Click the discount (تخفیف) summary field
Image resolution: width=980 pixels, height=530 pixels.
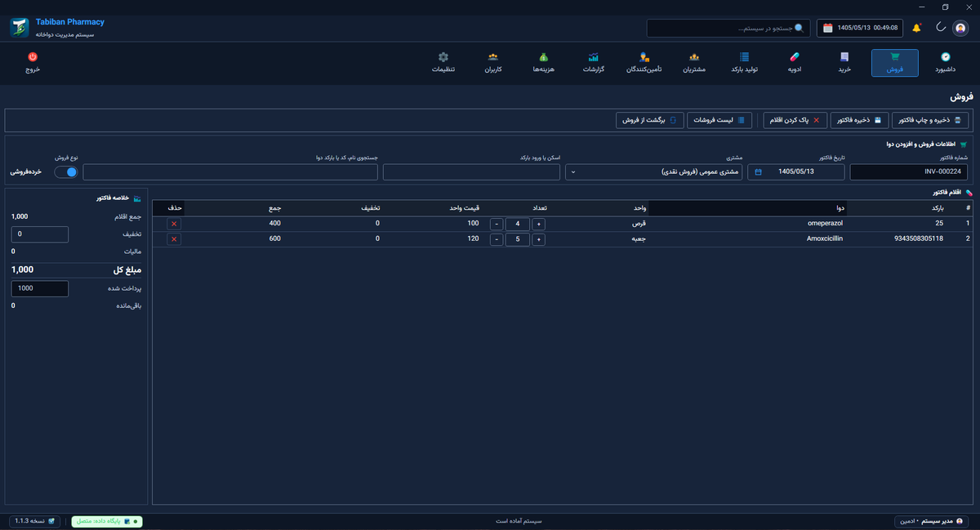40,234
